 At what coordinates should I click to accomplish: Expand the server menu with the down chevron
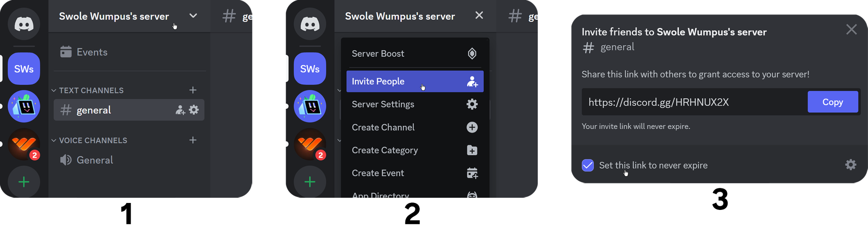point(193,16)
